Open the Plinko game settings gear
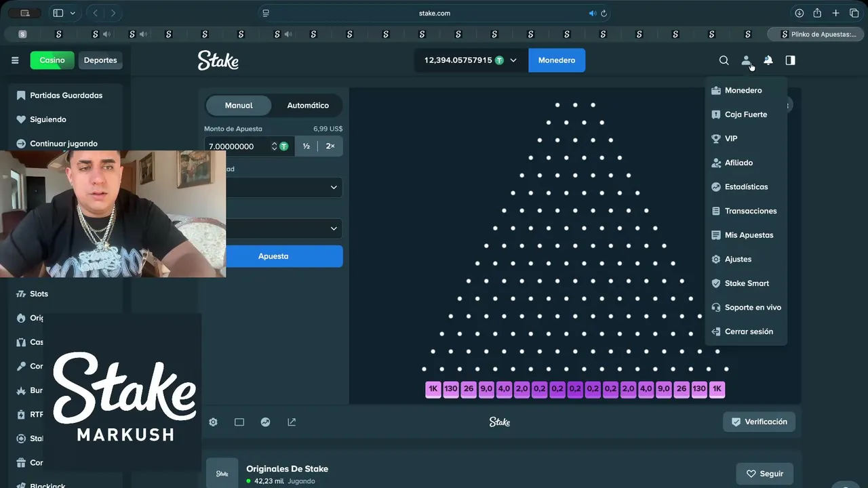The image size is (868, 488). 213,422
